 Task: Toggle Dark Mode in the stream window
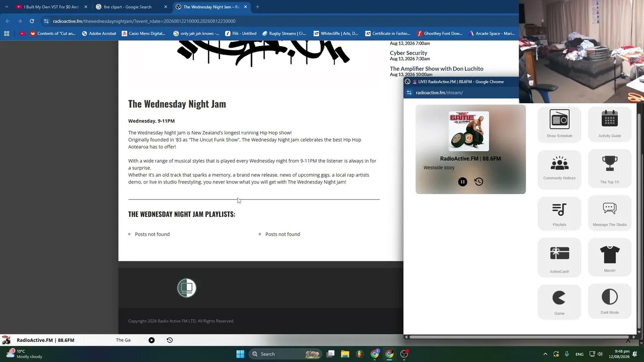609,302
